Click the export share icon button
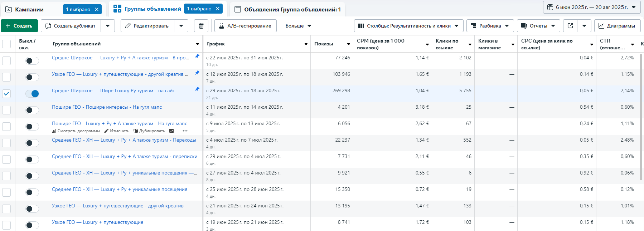 pyautogui.click(x=570, y=26)
